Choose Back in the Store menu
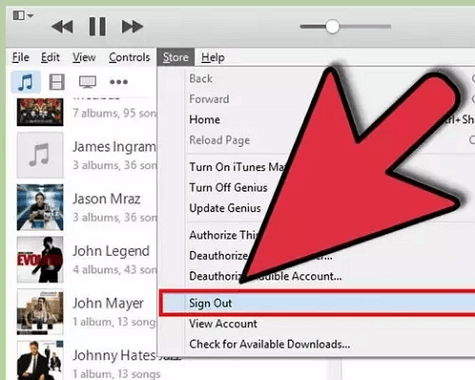The height and width of the screenshot is (380, 475). tap(201, 79)
